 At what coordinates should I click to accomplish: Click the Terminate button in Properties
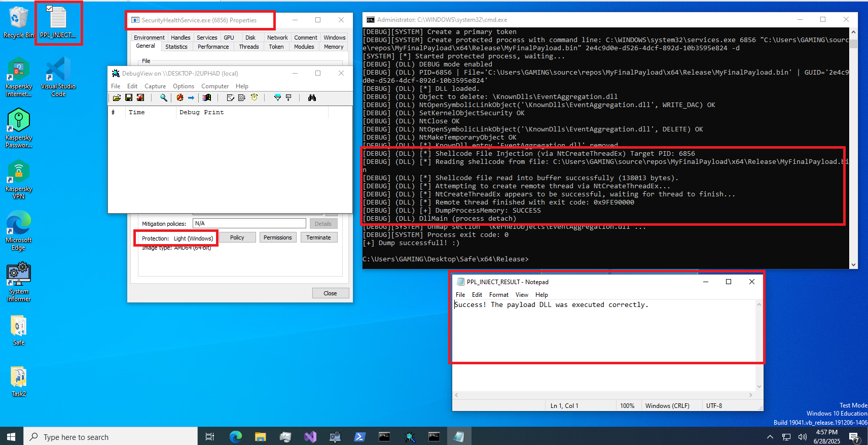318,237
